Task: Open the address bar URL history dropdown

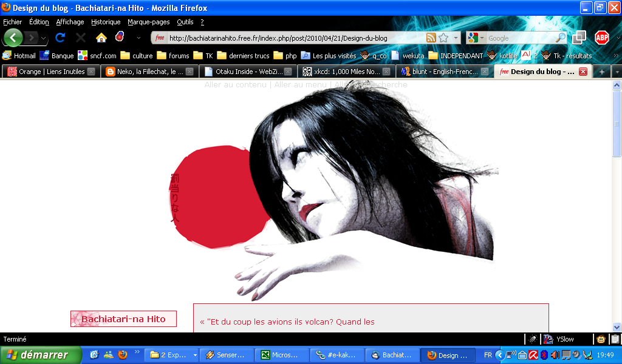Action: pyautogui.click(x=456, y=38)
